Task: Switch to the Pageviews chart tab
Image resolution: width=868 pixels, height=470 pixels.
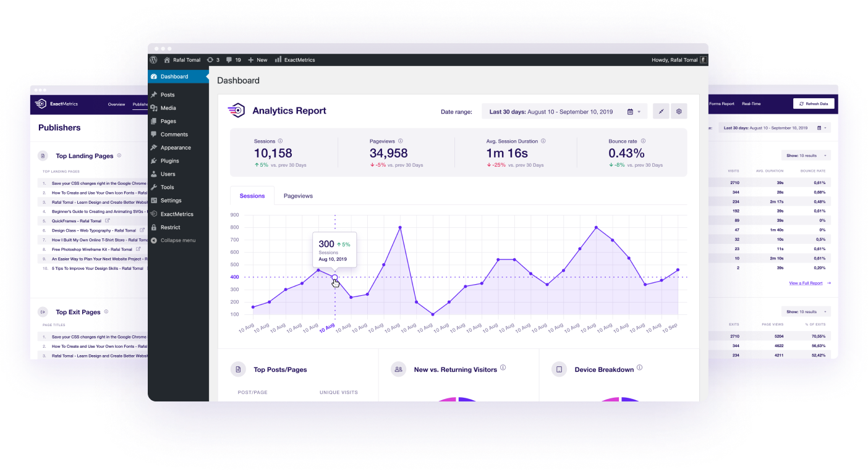Action: click(x=298, y=196)
